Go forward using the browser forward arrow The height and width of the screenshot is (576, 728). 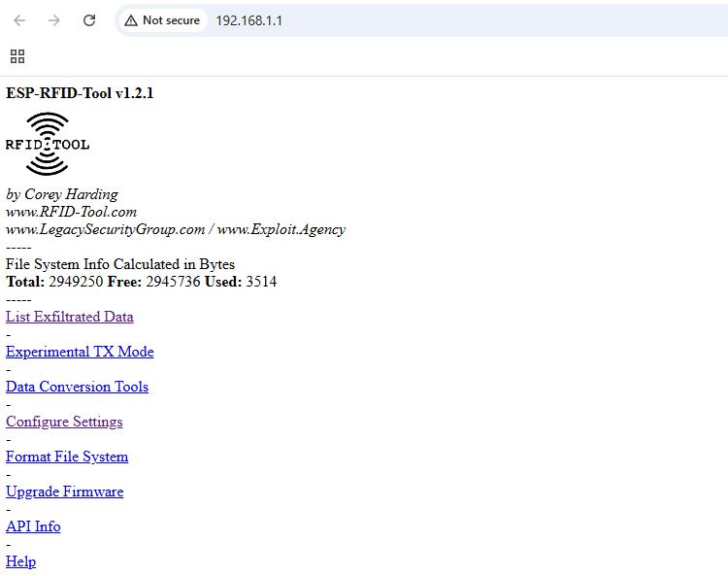click(x=54, y=20)
